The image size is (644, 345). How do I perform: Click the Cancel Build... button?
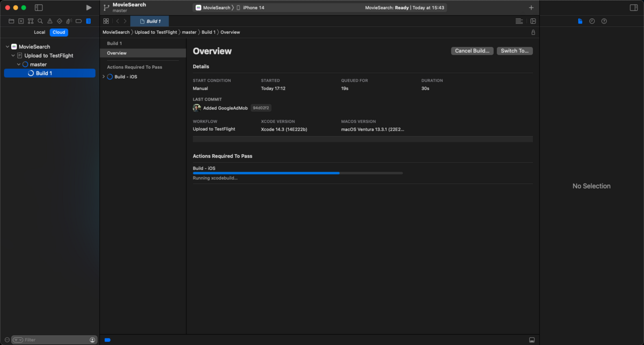472,51
